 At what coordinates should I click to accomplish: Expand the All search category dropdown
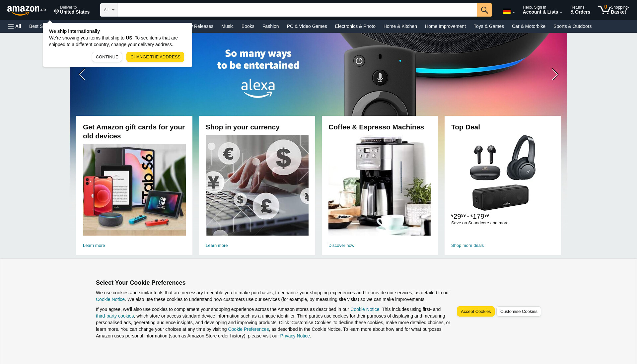pos(109,10)
